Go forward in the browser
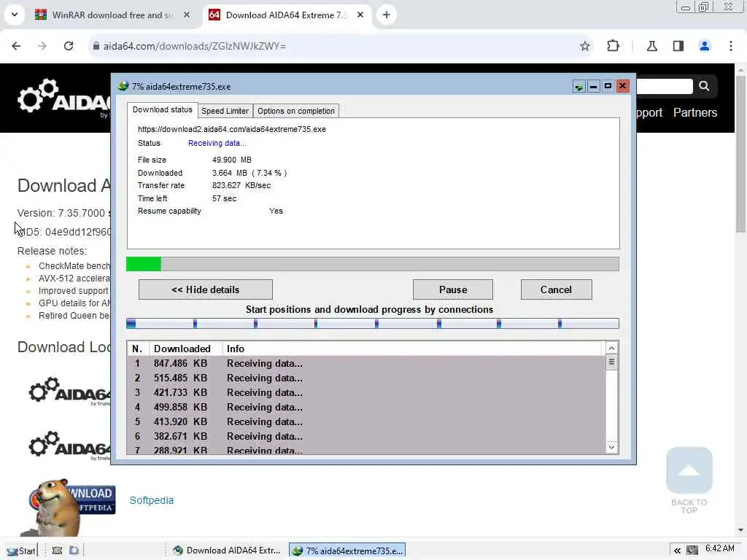The height and width of the screenshot is (560, 747). (42, 46)
